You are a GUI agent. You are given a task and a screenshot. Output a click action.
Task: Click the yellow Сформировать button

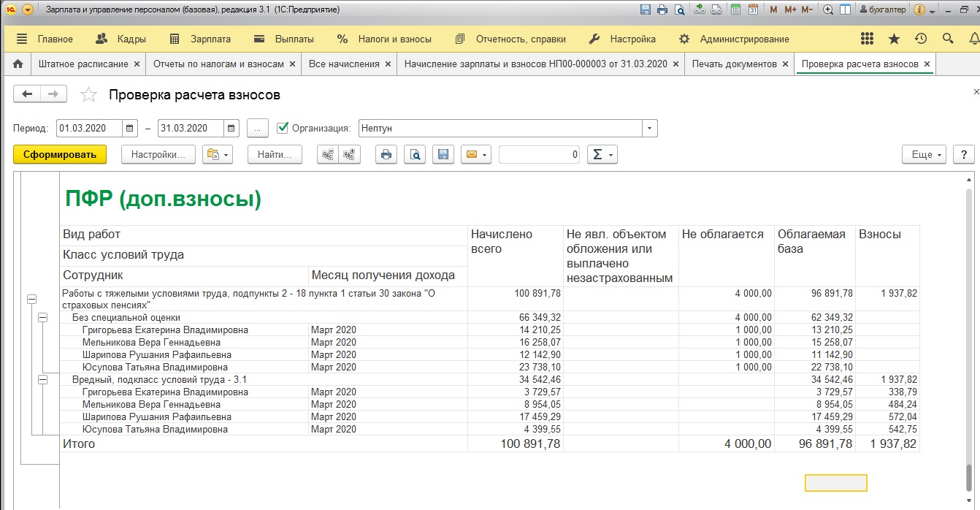coord(60,154)
